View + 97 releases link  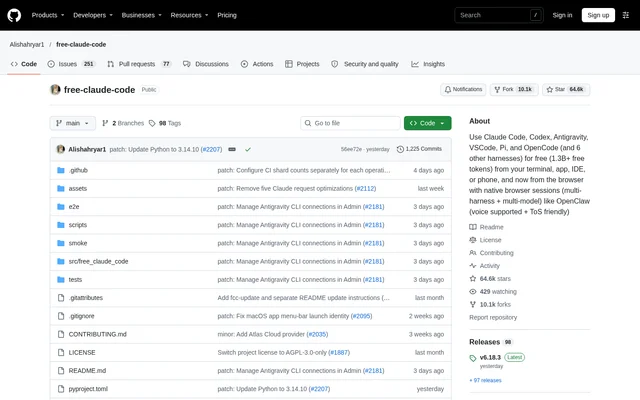pos(485,380)
